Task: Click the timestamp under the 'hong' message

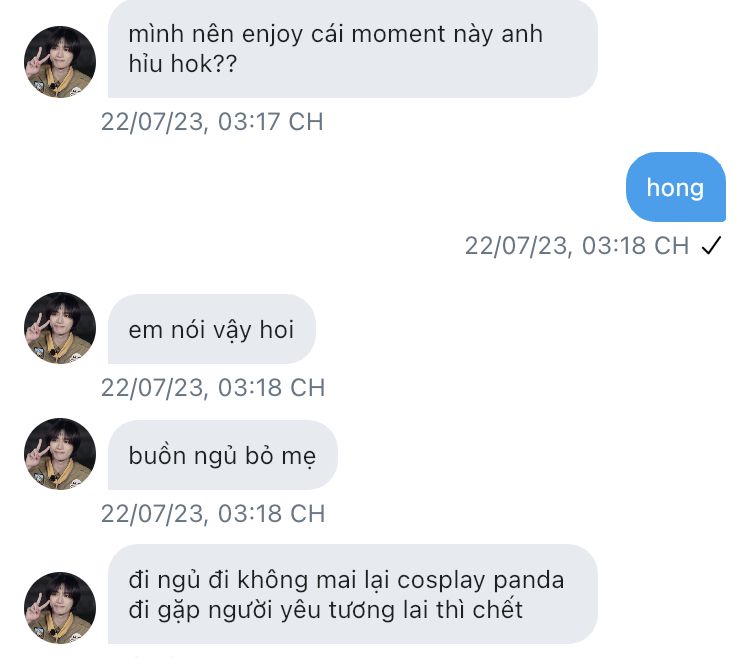Action: [x=576, y=246]
